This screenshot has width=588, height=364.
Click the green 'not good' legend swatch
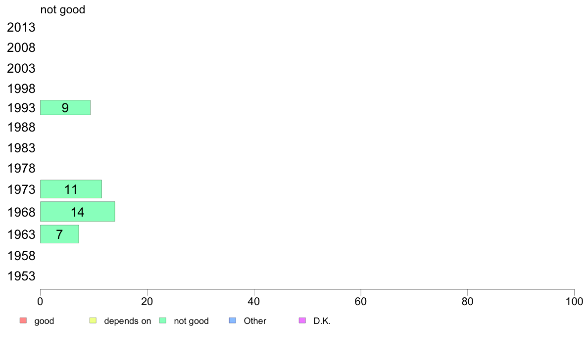[x=163, y=320]
